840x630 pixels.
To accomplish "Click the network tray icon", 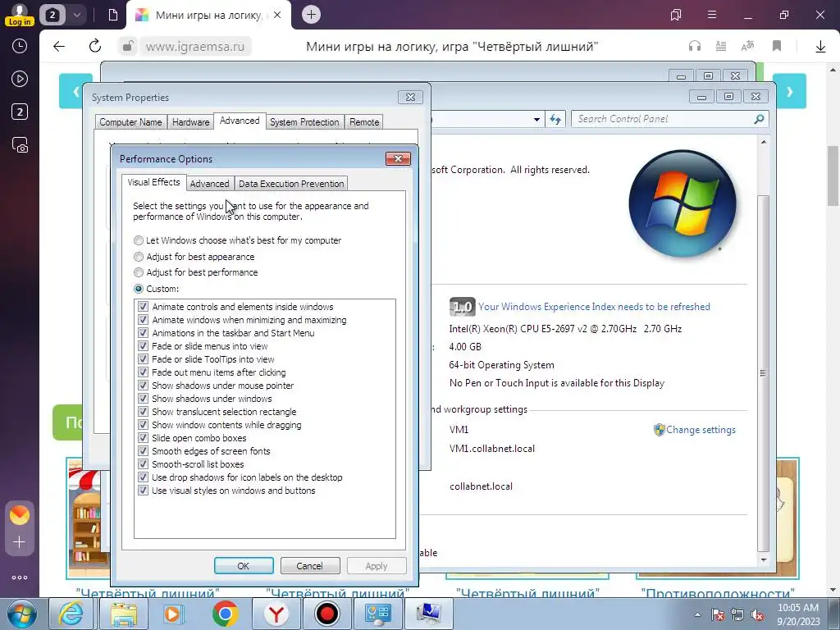I will pos(737,614).
